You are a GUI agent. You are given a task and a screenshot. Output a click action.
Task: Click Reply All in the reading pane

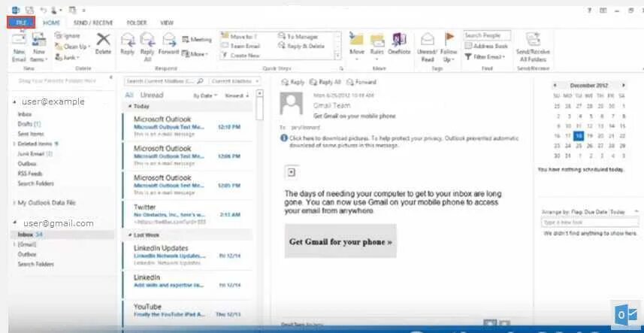point(325,82)
